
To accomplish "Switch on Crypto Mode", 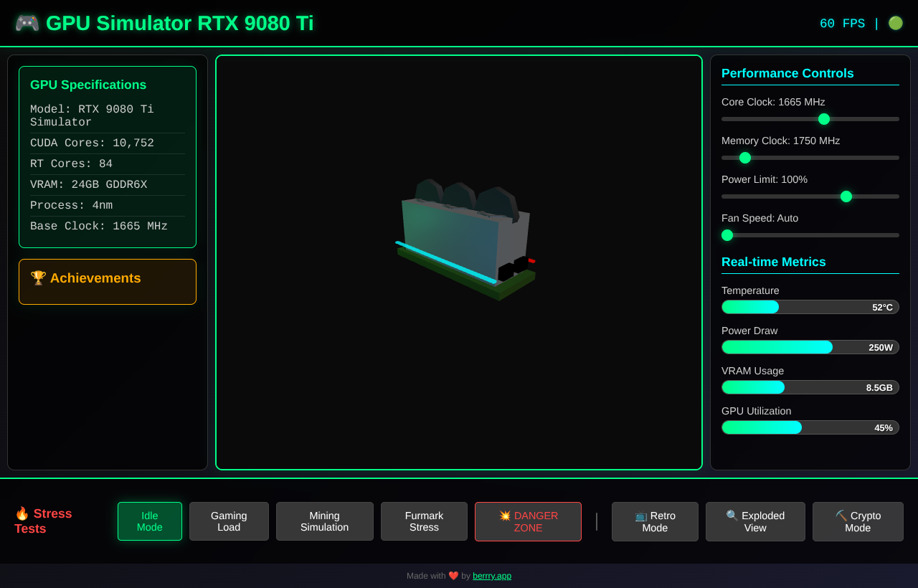I will click(x=858, y=521).
